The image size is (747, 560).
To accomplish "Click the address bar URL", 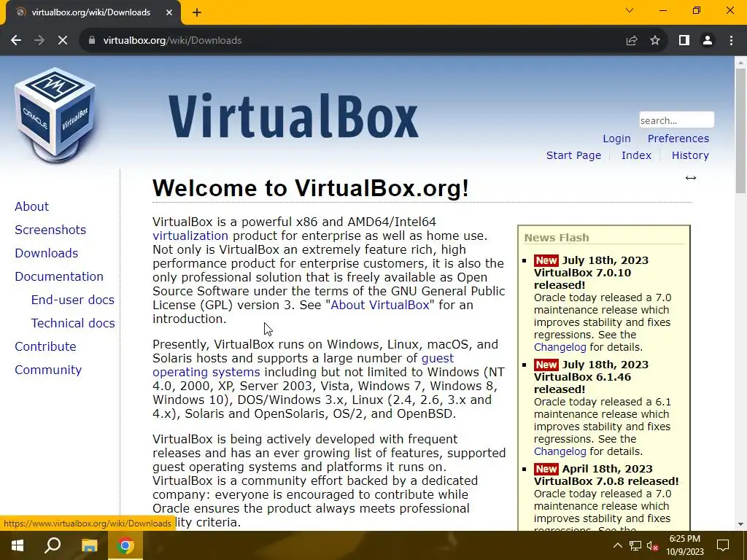I will coord(172,41).
